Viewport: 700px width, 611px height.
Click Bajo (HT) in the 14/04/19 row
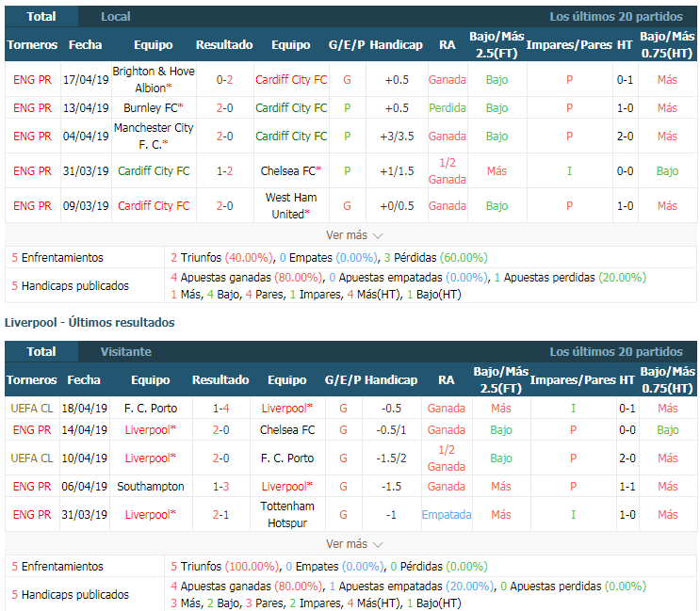click(667, 430)
